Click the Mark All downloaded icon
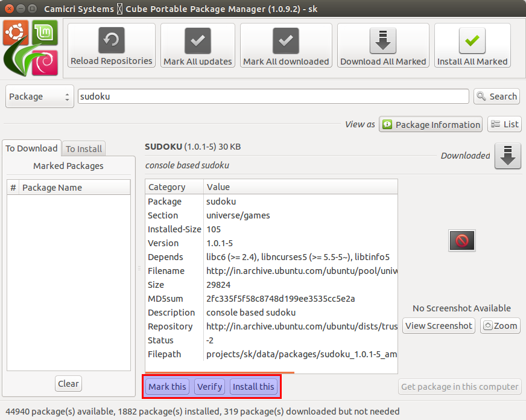The height and width of the screenshot is (420, 526). (x=286, y=40)
